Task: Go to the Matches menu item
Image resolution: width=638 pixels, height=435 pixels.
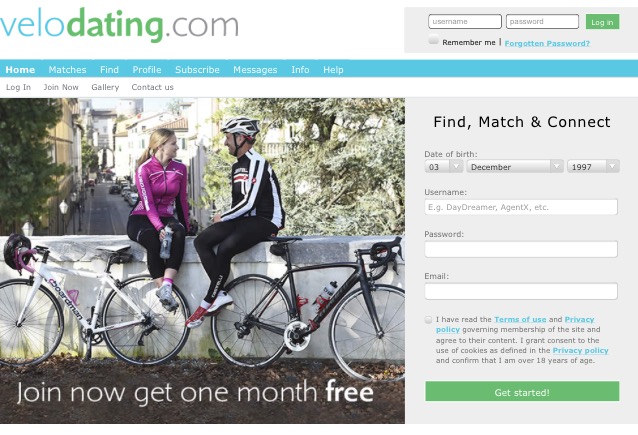Action: 68,70
